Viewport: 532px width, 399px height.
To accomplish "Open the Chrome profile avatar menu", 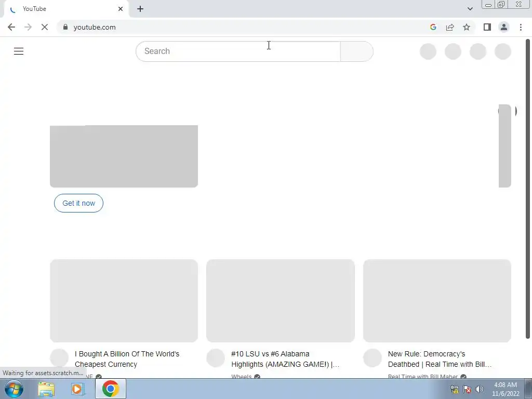I will pos(504,27).
